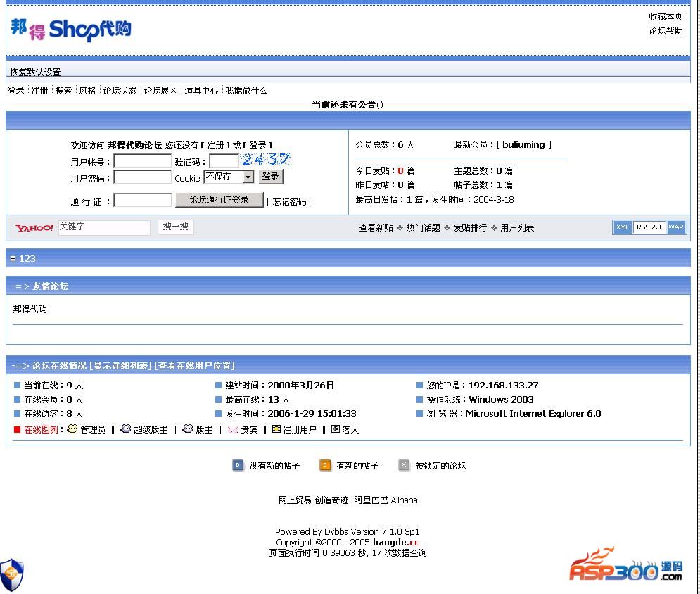Click the bangde.cc copyright link

396,542
